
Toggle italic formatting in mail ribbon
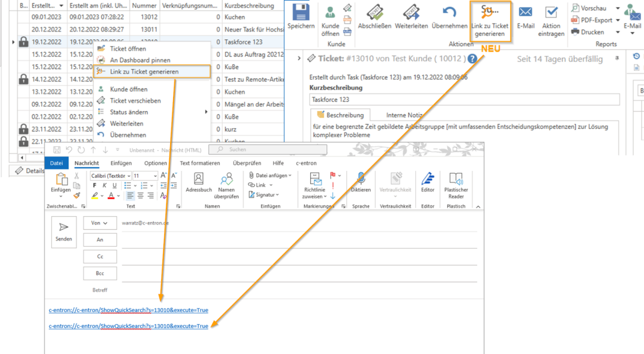tap(105, 186)
